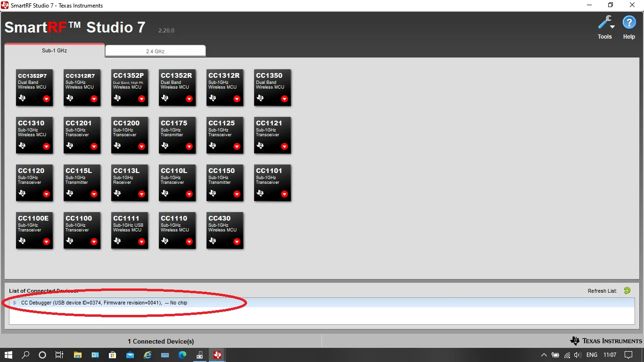Open the Cortana circle on the taskbar
Image resolution: width=644 pixels, height=362 pixels.
click(42, 355)
